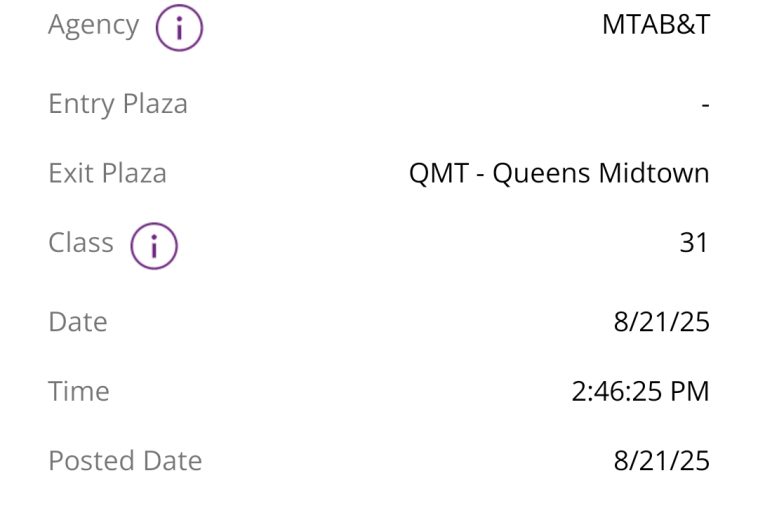Click the Time label

pos(78,391)
